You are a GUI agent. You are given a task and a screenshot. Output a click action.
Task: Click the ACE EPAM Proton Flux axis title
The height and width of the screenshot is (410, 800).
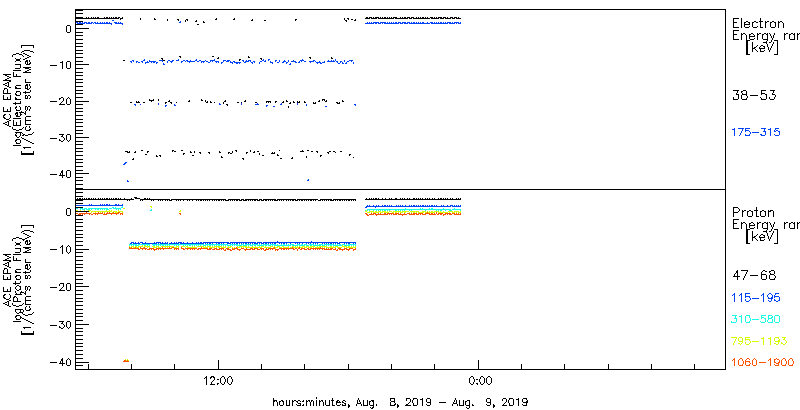tap(19, 278)
